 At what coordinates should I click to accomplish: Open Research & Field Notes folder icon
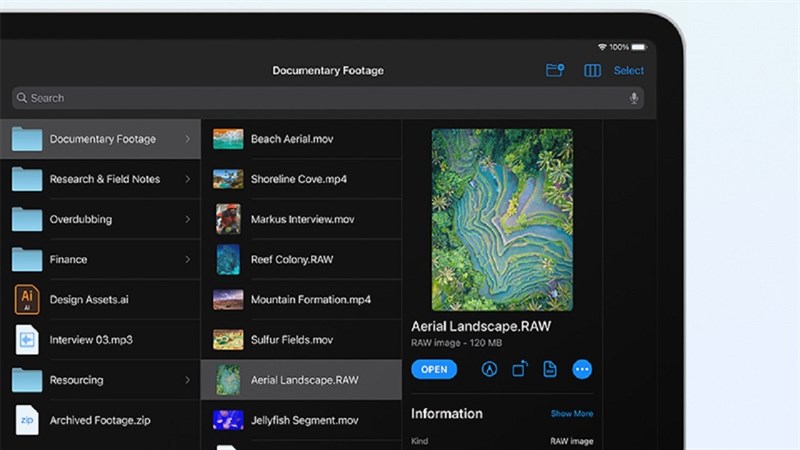27,179
